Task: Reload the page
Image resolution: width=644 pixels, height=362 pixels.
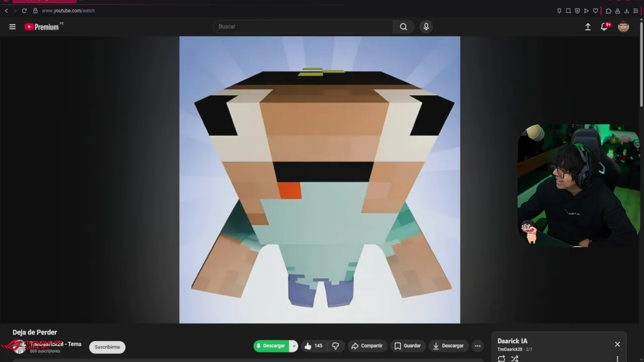Action: pos(24,11)
